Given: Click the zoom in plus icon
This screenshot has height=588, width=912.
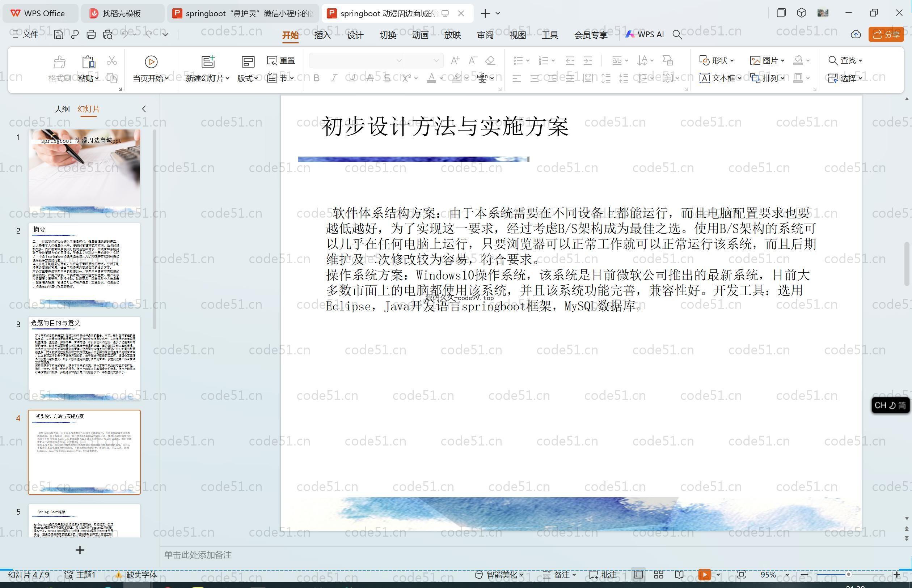Looking at the screenshot, I should coord(897,575).
